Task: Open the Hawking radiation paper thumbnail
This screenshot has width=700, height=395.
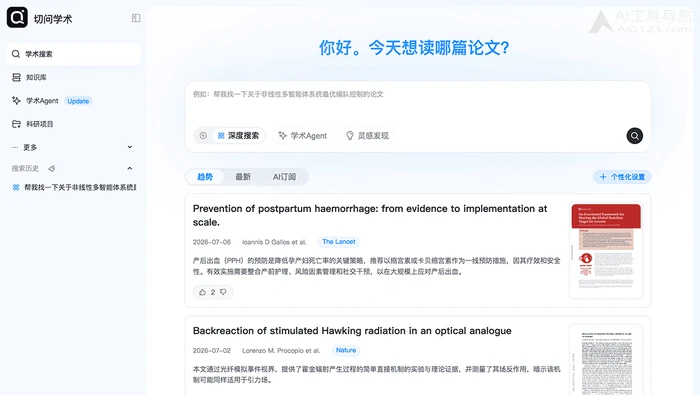Action: [606, 360]
